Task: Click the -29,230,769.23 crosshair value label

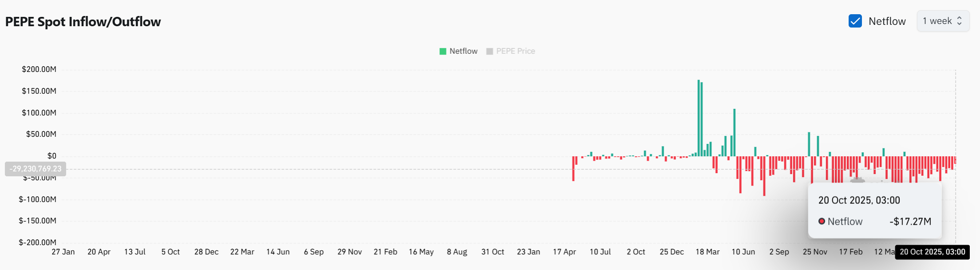Action: click(x=36, y=169)
